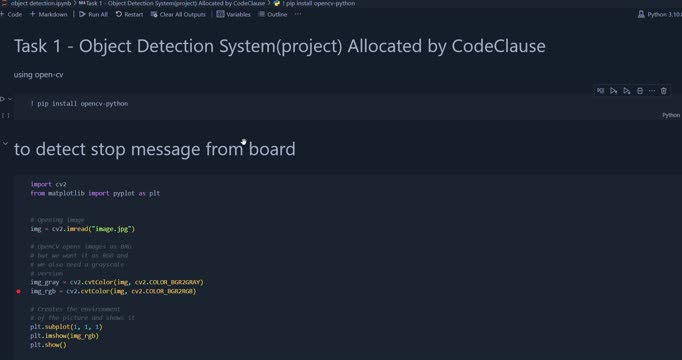The width and height of the screenshot is (682, 360).
Task: Open the 'pip install opencv-python' breadcrumb item
Action: point(316,3)
